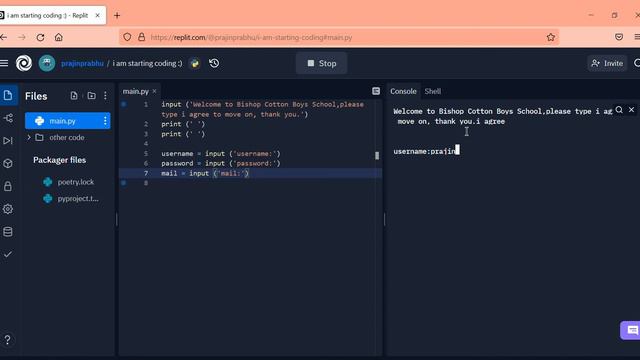Viewport: 640px width, 360px height.
Task: Open the prajinprabhu avatar icon
Action: point(47,63)
